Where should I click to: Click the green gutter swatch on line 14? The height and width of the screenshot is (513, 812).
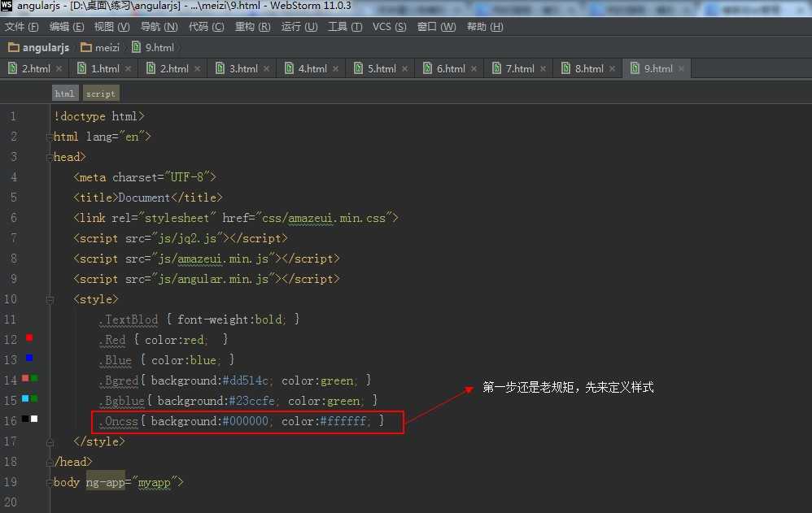tap(34, 378)
